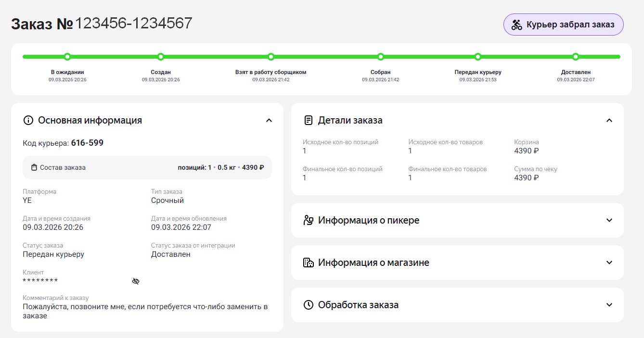
Task: Click the Обработка заказа heading
Action: pyautogui.click(x=358, y=305)
